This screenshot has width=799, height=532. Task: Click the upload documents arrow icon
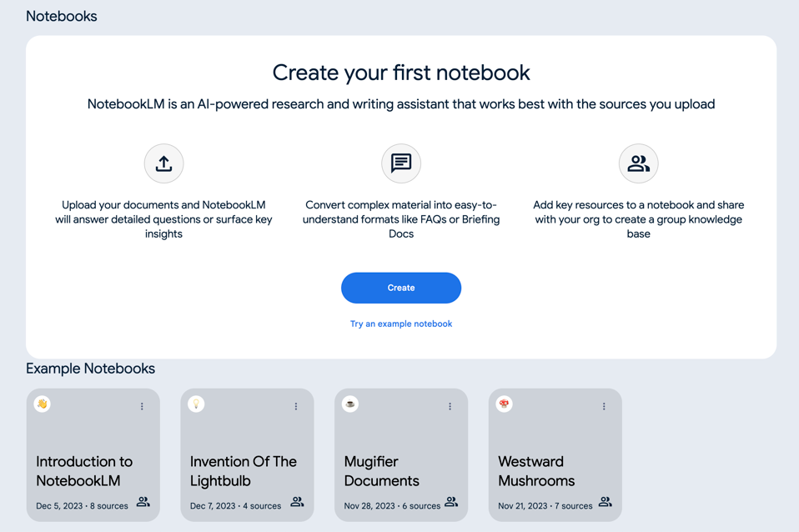(163, 163)
